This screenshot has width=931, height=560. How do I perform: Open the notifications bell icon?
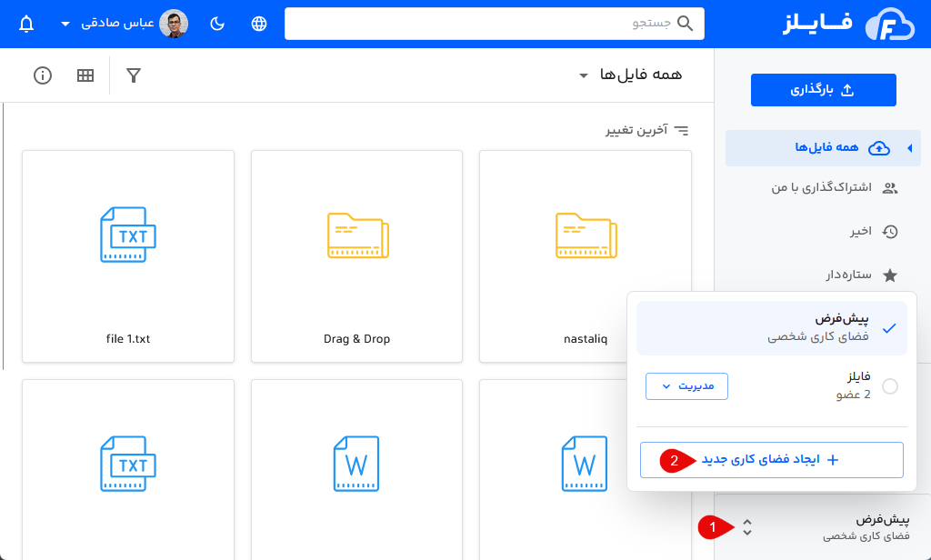pos(25,23)
